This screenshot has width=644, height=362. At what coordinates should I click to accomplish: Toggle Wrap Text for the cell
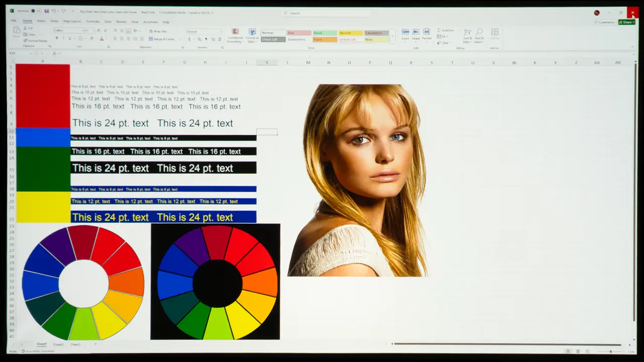point(158,31)
